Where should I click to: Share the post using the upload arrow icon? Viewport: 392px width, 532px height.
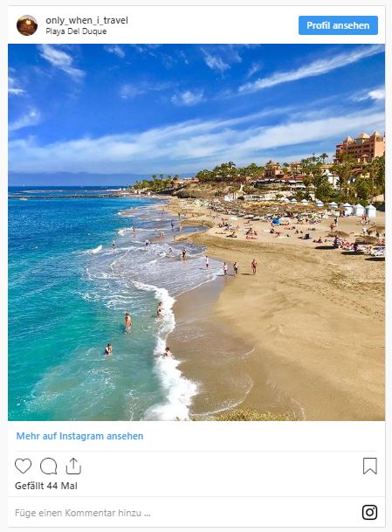pyautogui.click(x=73, y=466)
